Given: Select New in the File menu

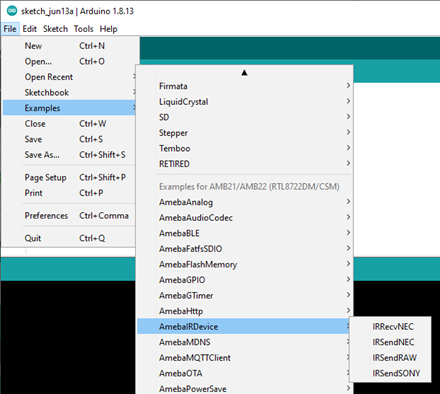Looking at the screenshot, I should pyautogui.click(x=69, y=46).
